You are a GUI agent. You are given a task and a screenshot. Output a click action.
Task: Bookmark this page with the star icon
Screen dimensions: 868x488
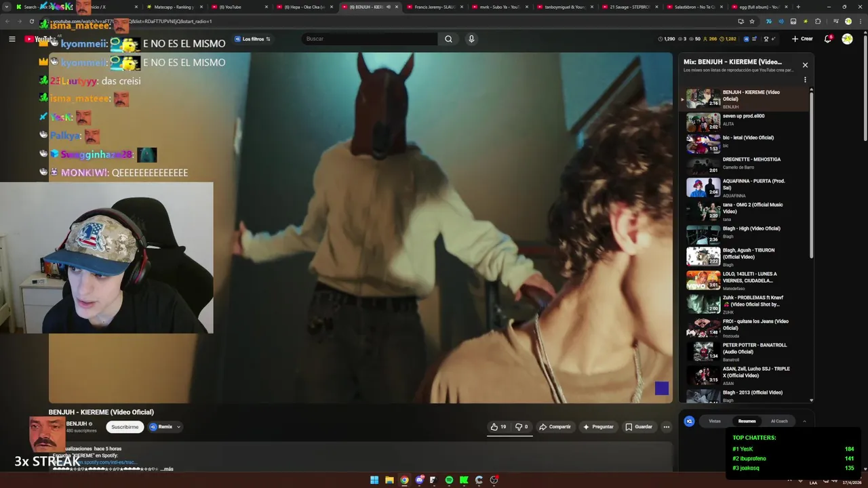click(x=752, y=21)
